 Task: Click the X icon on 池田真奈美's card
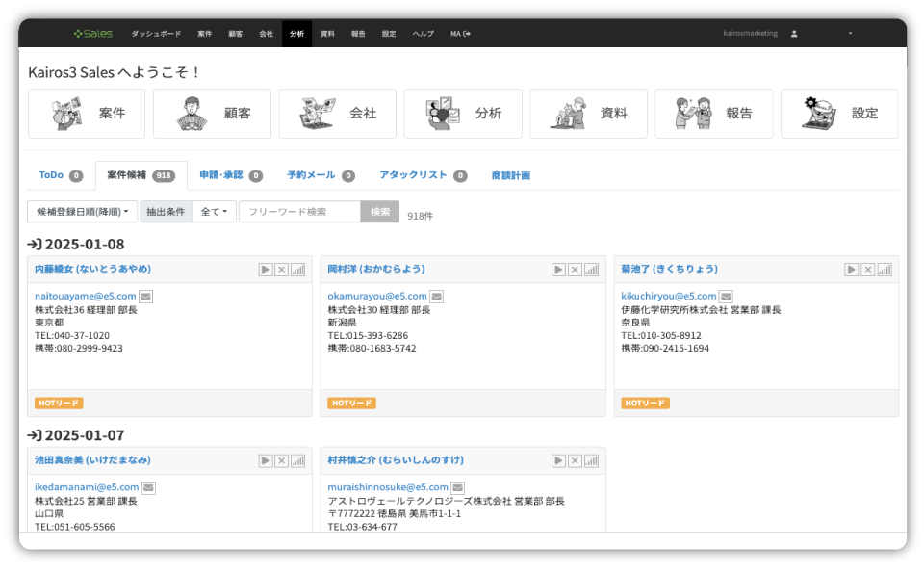[281, 461]
